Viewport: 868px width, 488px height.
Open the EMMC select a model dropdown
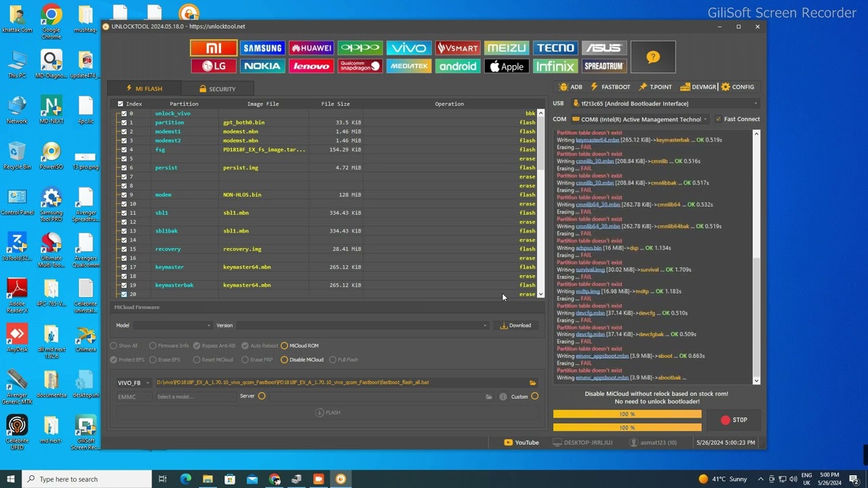click(x=195, y=396)
